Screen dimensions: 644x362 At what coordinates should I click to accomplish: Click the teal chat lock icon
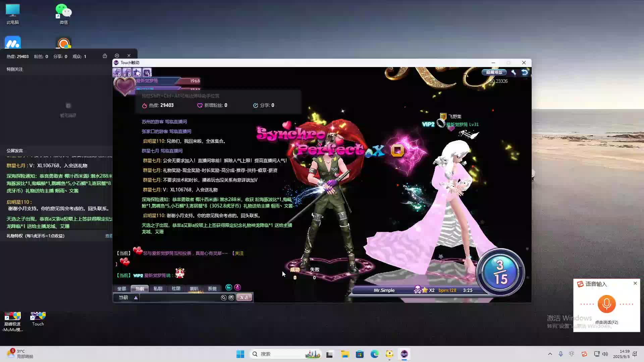[x=229, y=287]
